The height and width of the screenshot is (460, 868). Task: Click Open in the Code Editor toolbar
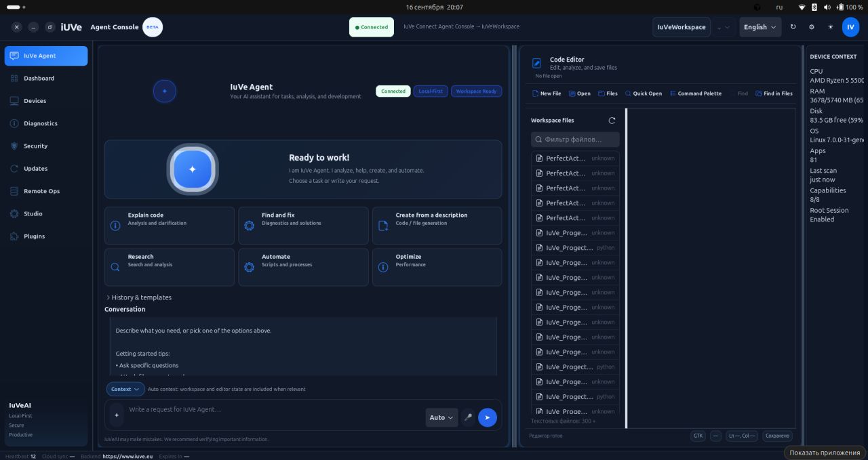(580, 93)
